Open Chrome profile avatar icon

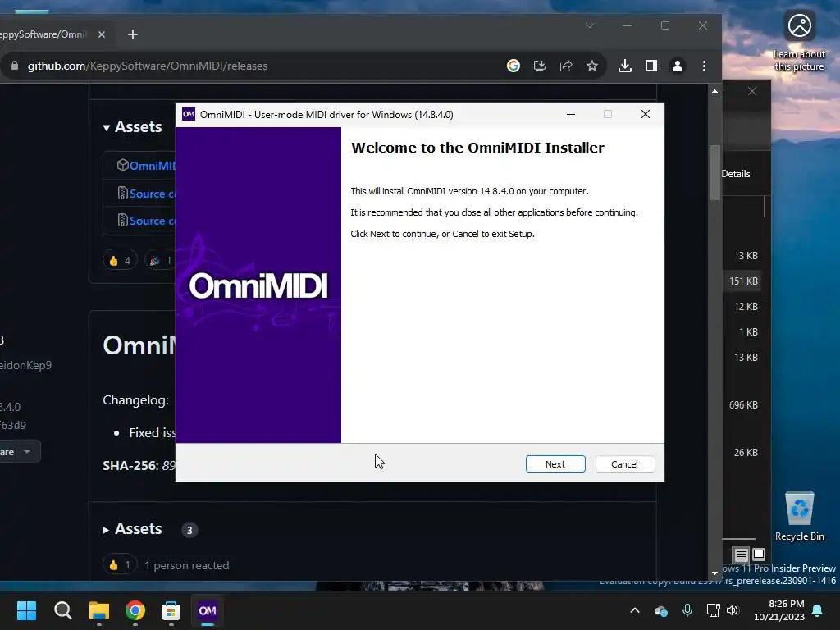677,66
